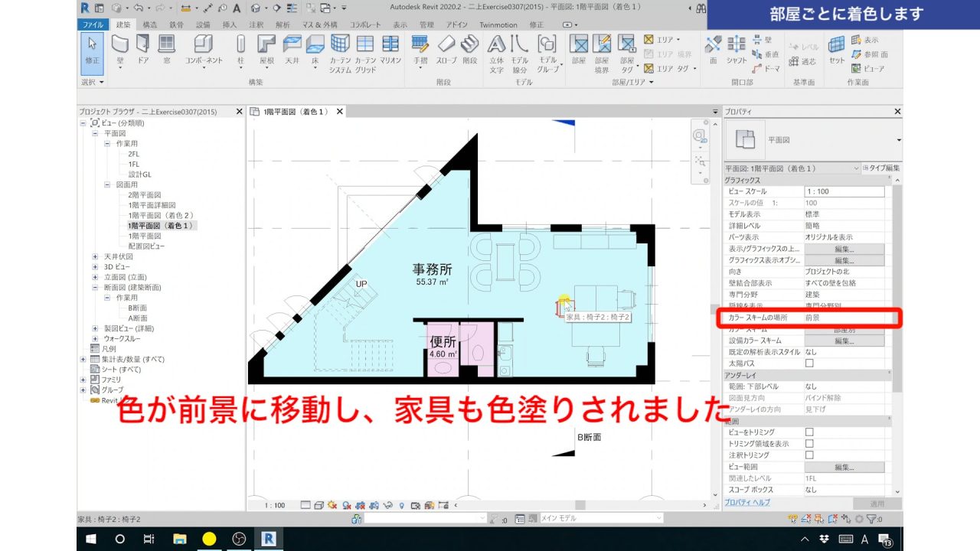
Task: Click the 1 : 100 scale control
Action: (x=275, y=504)
